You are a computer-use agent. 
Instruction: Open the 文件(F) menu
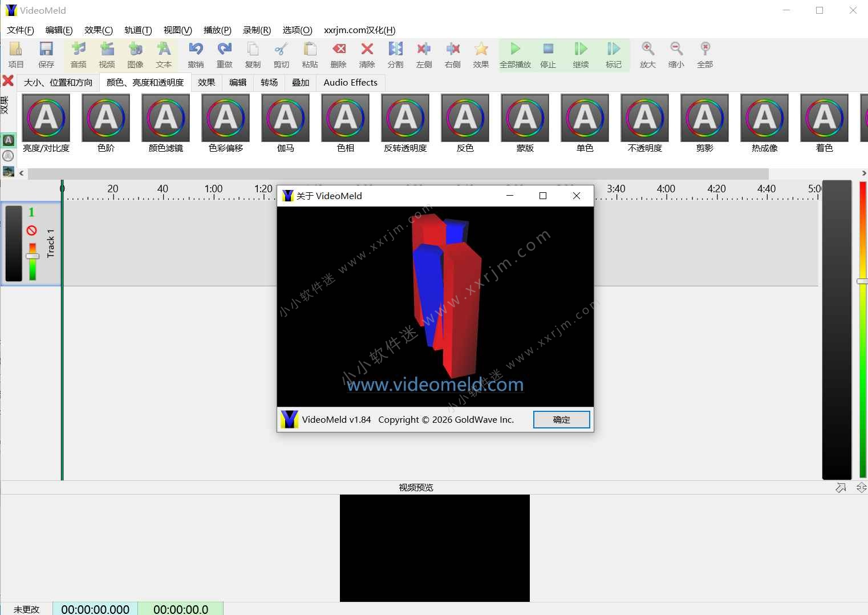21,30
